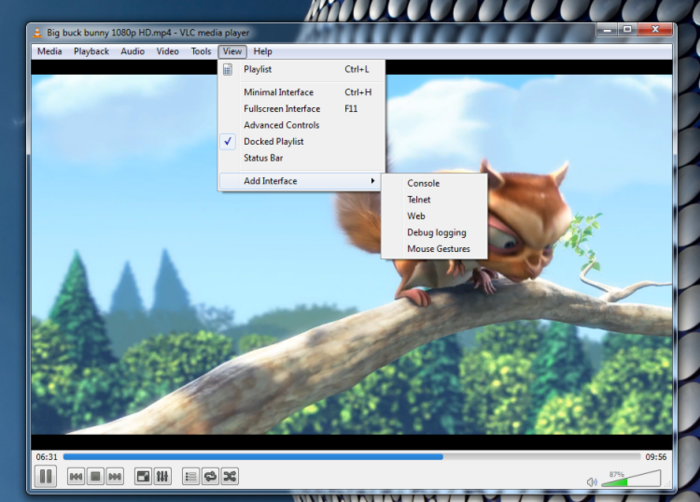
Task: Maximize the VLC window
Action: (x=627, y=29)
